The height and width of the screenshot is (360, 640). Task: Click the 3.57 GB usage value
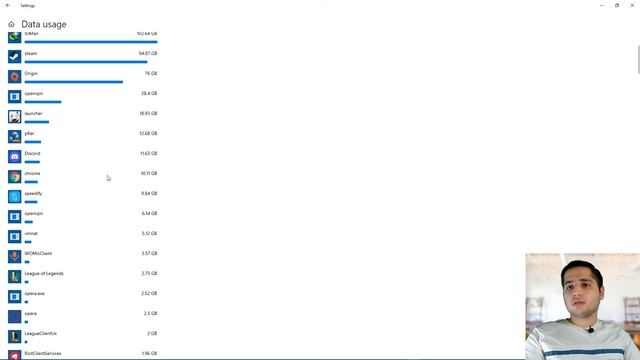(149, 253)
